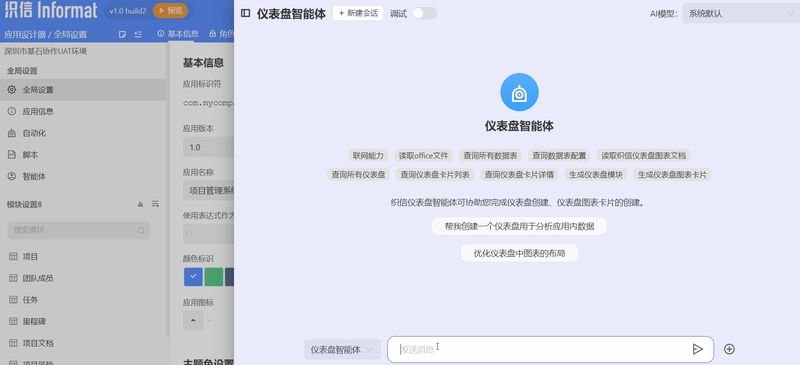
Task: Open the 仪表盘智能体 agent selector dropdown
Action: (342, 350)
